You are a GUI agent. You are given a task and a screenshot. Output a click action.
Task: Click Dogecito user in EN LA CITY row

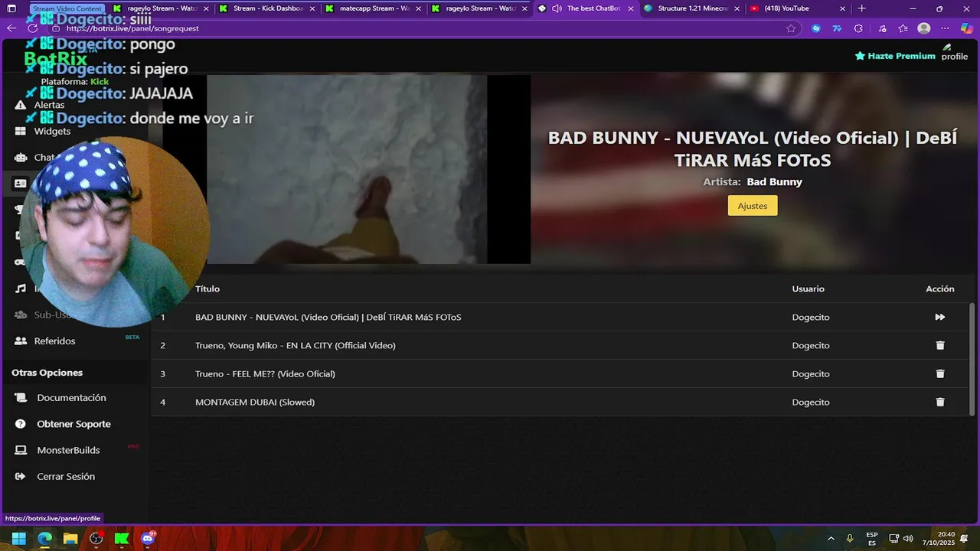(811, 345)
